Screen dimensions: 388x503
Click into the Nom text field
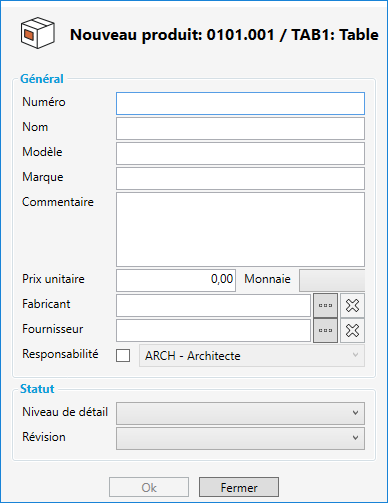pos(240,129)
